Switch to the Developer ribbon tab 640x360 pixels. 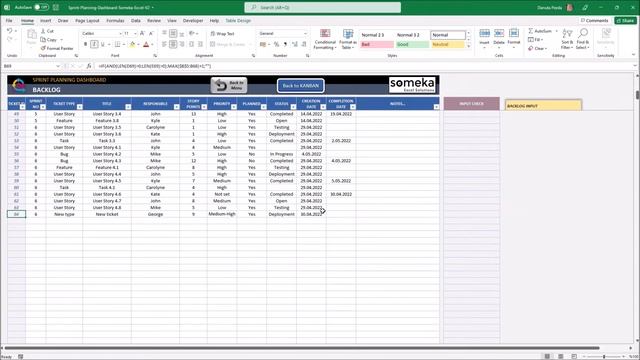pyautogui.click(x=193, y=20)
